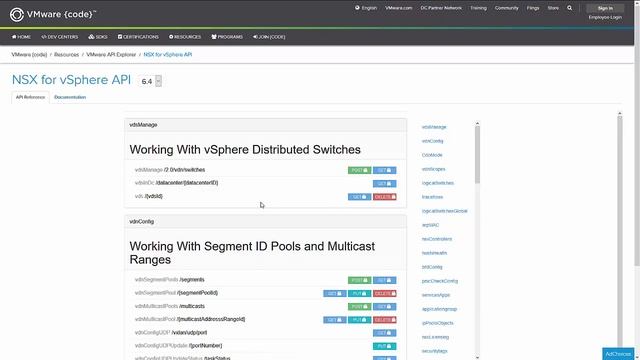Switch to the Documentation tab
The width and height of the screenshot is (640, 360).
click(70, 97)
